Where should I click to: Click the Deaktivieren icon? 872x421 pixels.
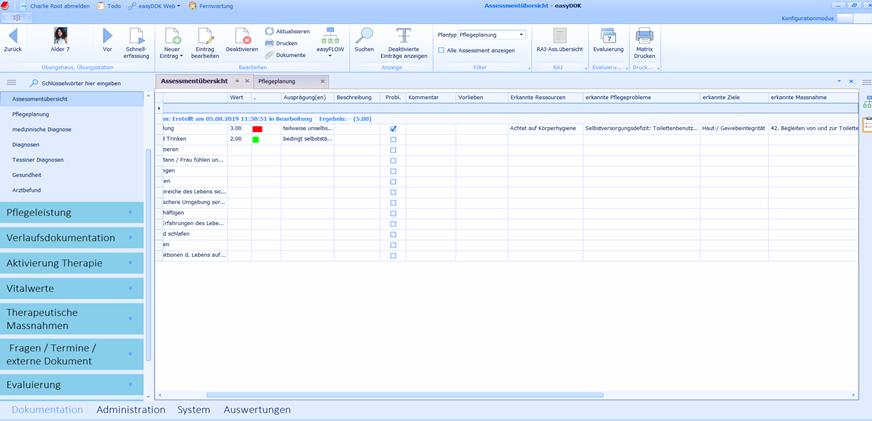pos(241,37)
